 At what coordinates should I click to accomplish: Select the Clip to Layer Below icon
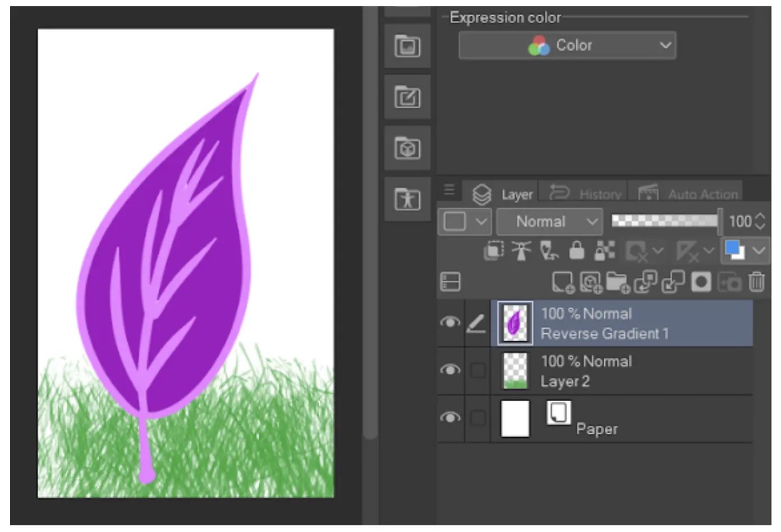[x=494, y=251]
